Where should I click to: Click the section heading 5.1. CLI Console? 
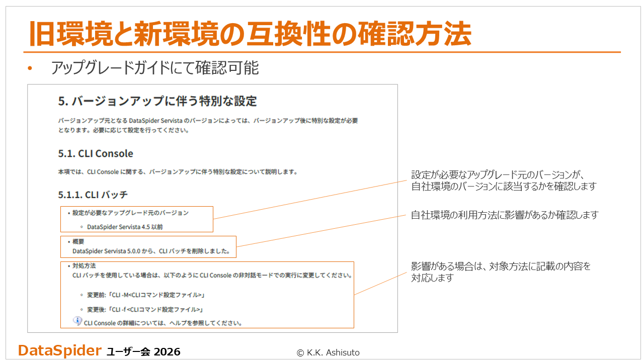point(96,153)
